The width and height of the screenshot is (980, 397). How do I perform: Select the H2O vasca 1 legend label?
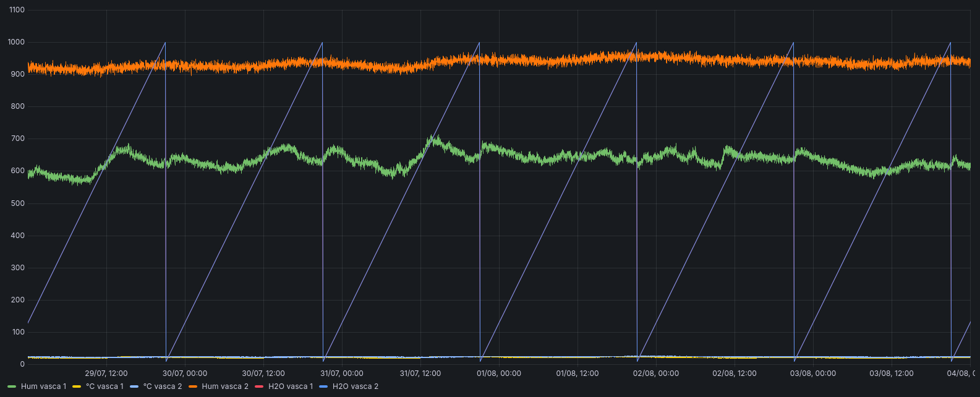click(x=291, y=386)
